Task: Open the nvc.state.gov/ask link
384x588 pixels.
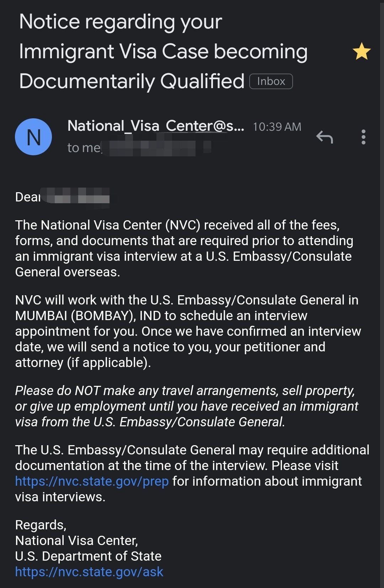Action: pos(89,572)
